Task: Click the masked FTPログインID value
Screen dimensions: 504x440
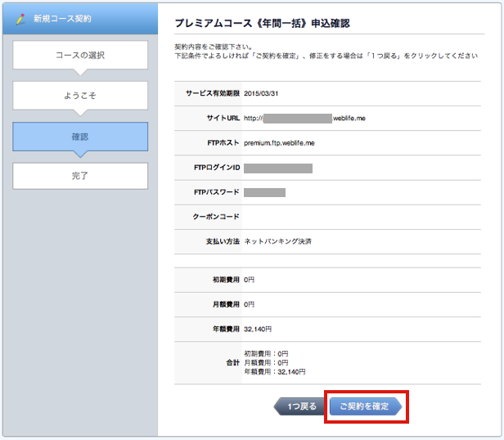Action: click(x=278, y=168)
